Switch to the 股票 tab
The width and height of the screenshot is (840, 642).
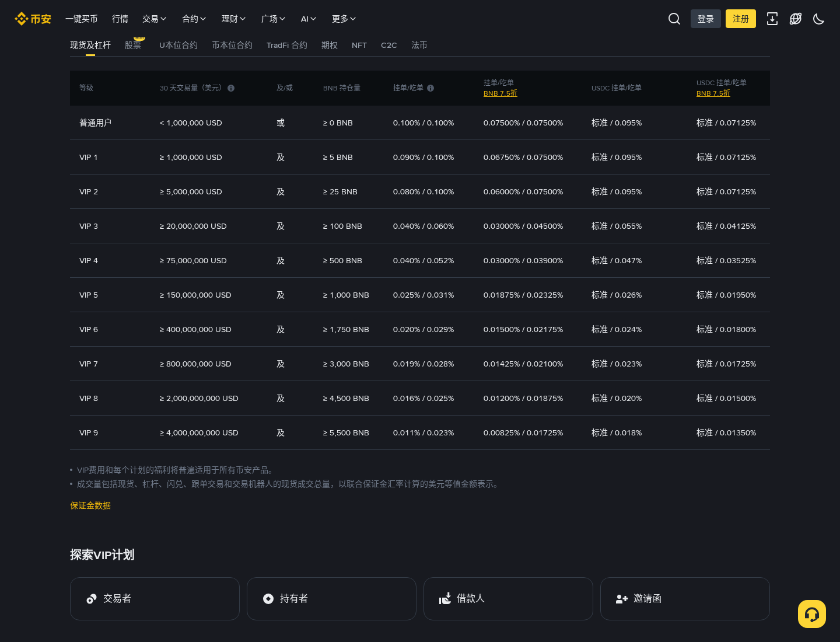pyautogui.click(x=133, y=45)
